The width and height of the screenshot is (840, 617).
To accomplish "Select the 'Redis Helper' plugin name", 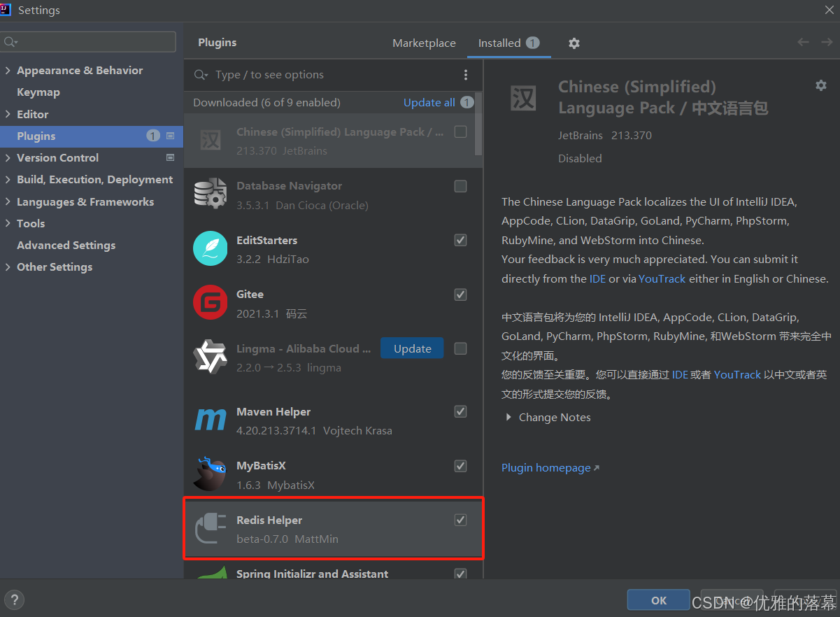I will pos(269,520).
